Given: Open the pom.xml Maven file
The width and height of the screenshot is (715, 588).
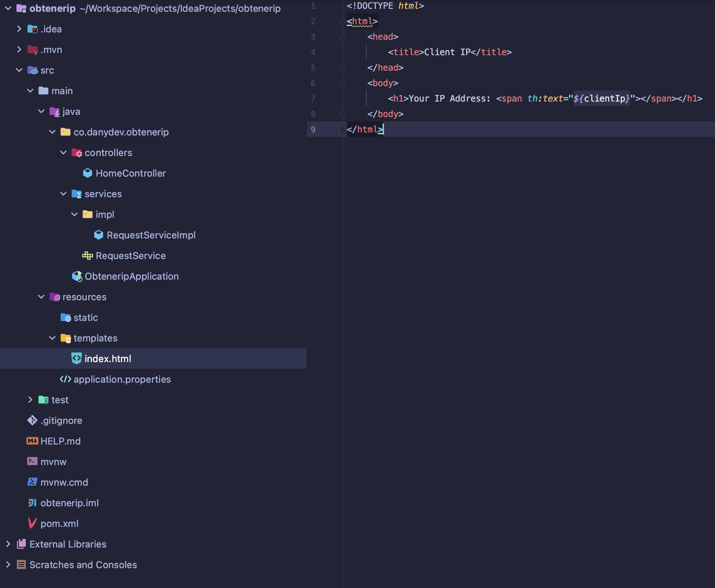Looking at the screenshot, I should coord(59,524).
